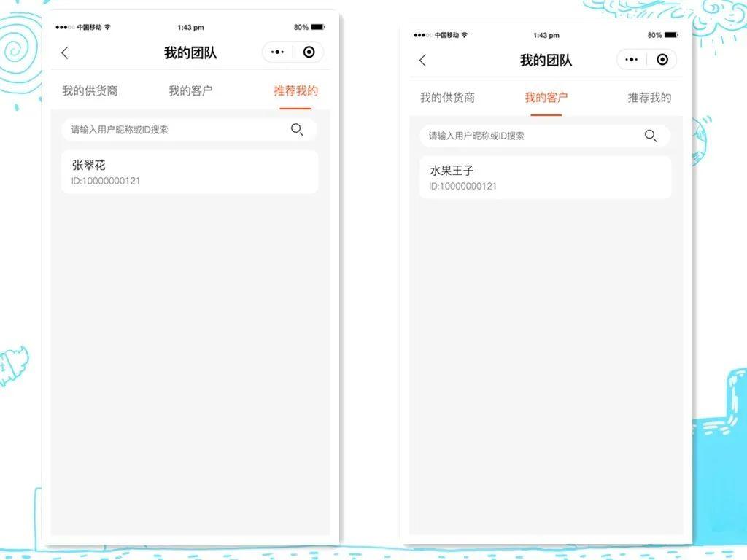The width and height of the screenshot is (747, 560).
Task: Click the capsule close/circle icon on the left screen
Action: coord(309,52)
